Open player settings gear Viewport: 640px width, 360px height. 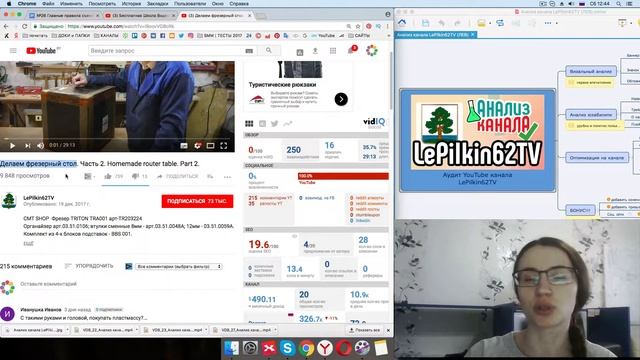(198, 146)
